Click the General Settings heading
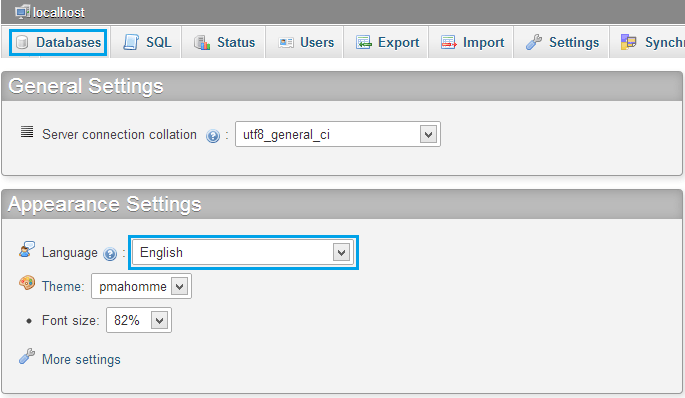Screen dimensions: 685x398 [x=86, y=86]
